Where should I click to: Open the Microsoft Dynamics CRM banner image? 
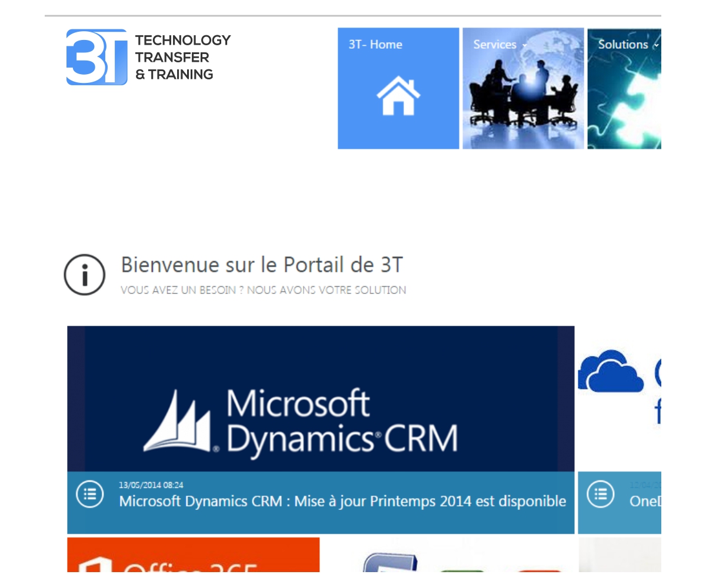tap(321, 399)
